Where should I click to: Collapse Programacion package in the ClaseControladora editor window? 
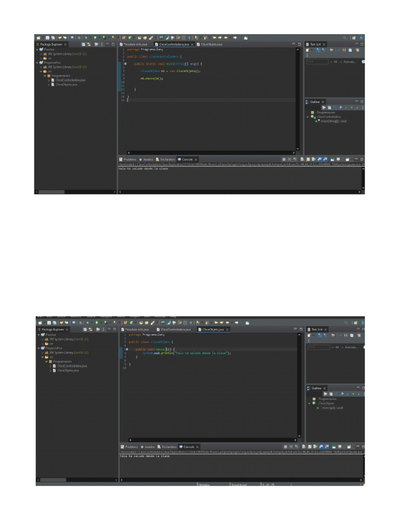coord(45,76)
